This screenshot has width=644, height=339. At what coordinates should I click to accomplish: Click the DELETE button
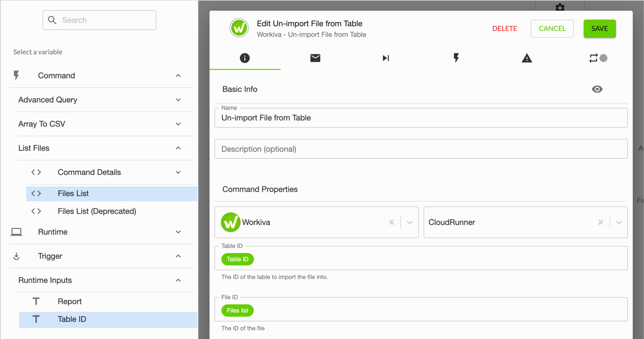(x=505, y=29)
